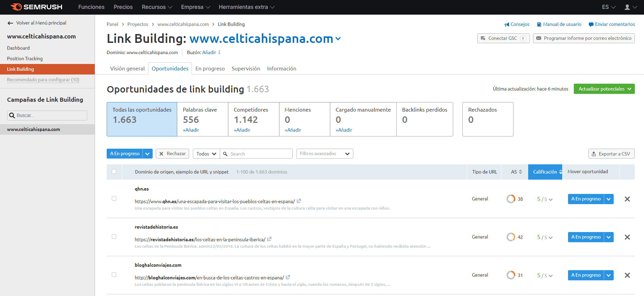The height and width of the screenshot is (296, 644).
Task: Open external link icon for bloghalconviajes.com URL
Action: click(x=288, y=277)
